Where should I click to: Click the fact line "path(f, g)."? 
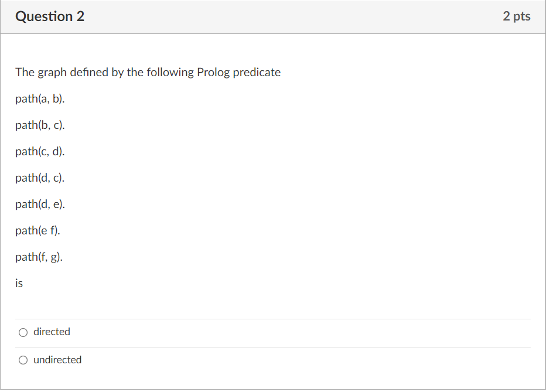pos(39,257)
